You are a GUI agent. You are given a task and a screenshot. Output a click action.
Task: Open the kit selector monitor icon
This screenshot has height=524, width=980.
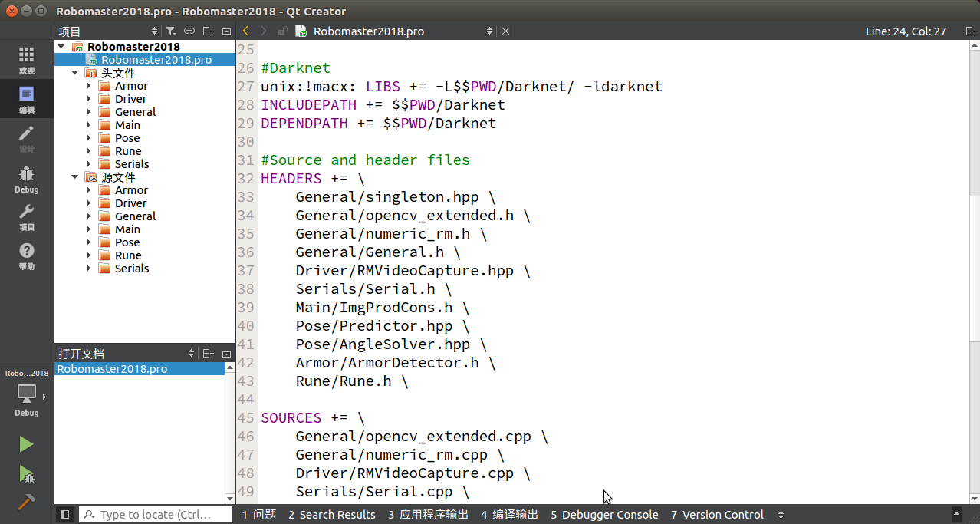tap(27, 394)
